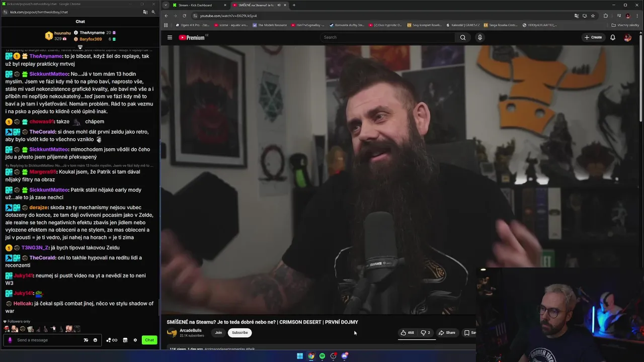
Task: Dislike the video with thumbs down
Action: (425, 332)
